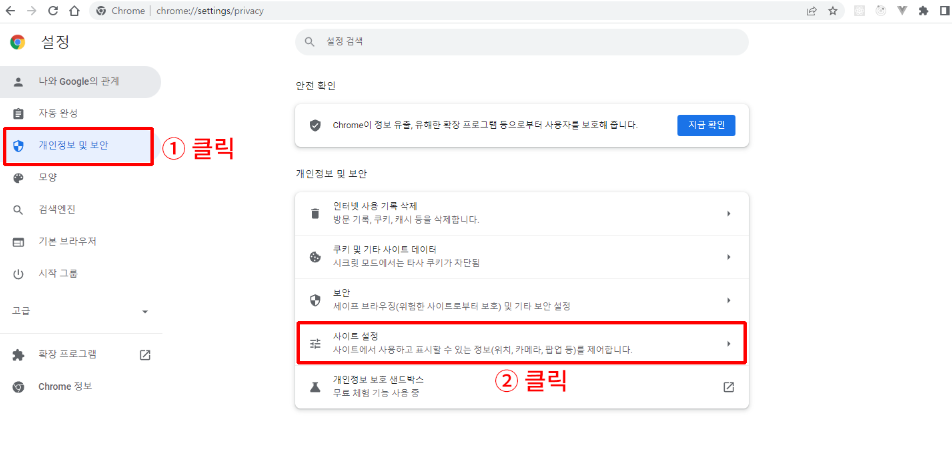Viewport: 952px width, 466px height.
Task: Click the cookie icon for 쿠키 및 기타 사이트 데이터
Action: tap(314, 257)
